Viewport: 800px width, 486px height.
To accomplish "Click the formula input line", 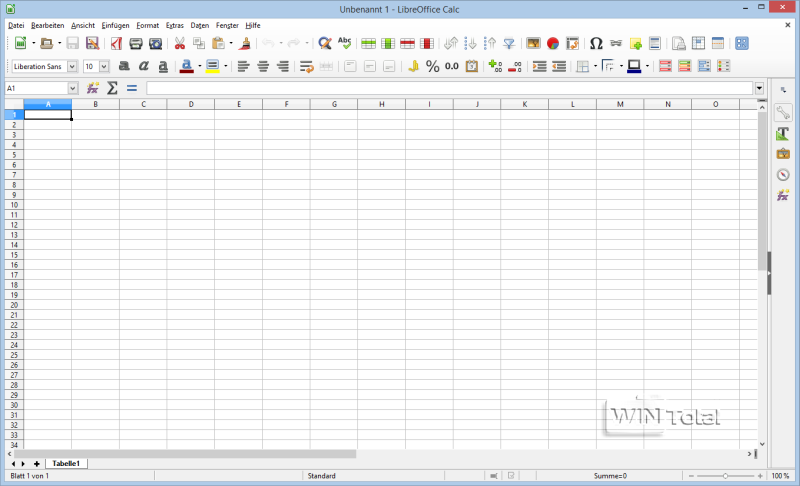I will [449, 88].
